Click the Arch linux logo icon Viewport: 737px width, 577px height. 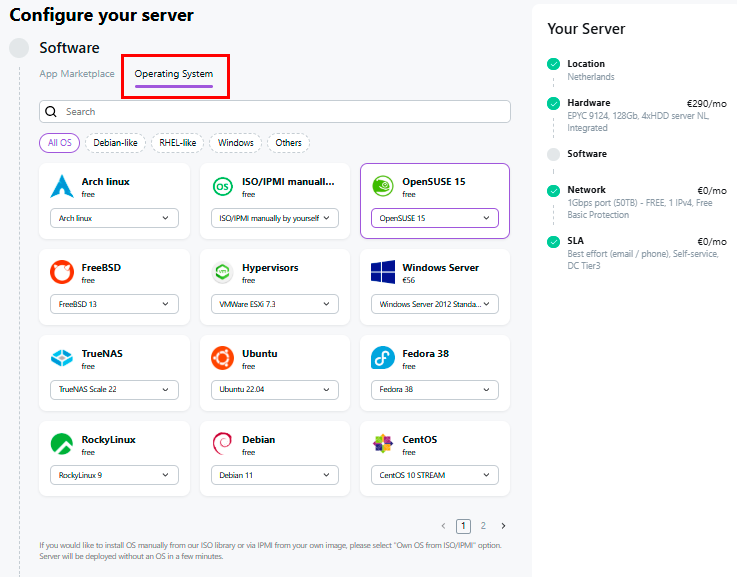coord(63,186)
